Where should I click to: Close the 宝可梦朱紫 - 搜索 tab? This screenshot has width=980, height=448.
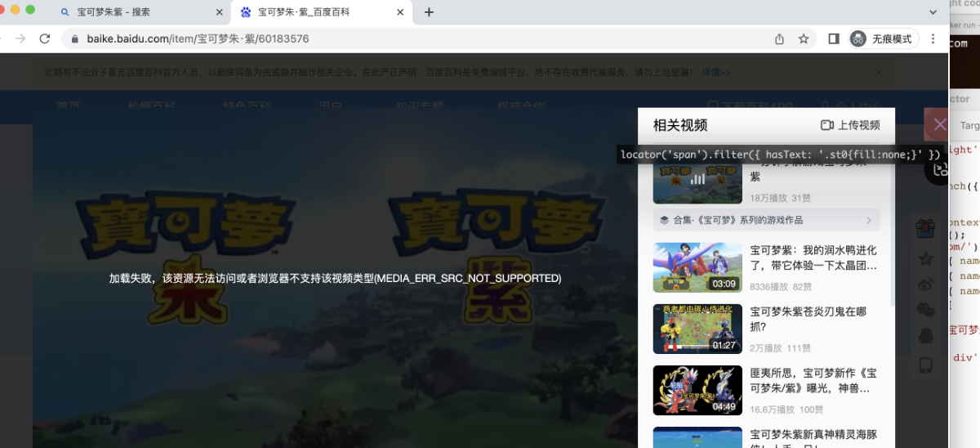coord(219,12)
